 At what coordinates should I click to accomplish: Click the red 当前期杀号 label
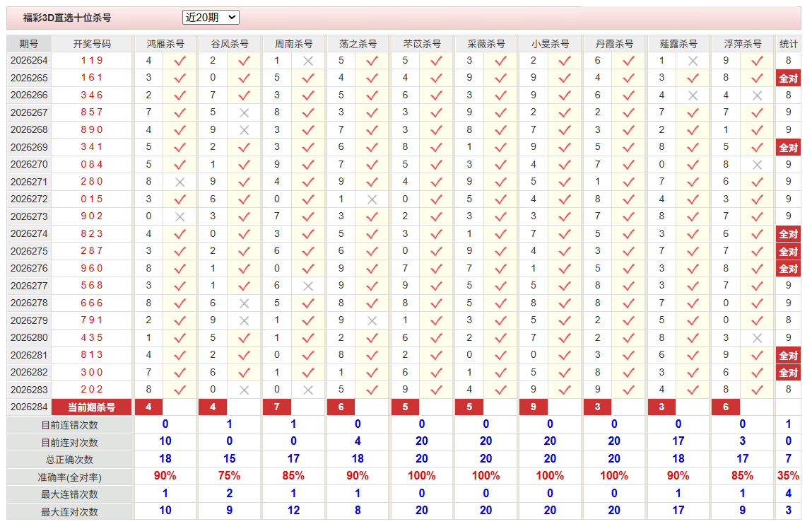click(x=92, y=407)
